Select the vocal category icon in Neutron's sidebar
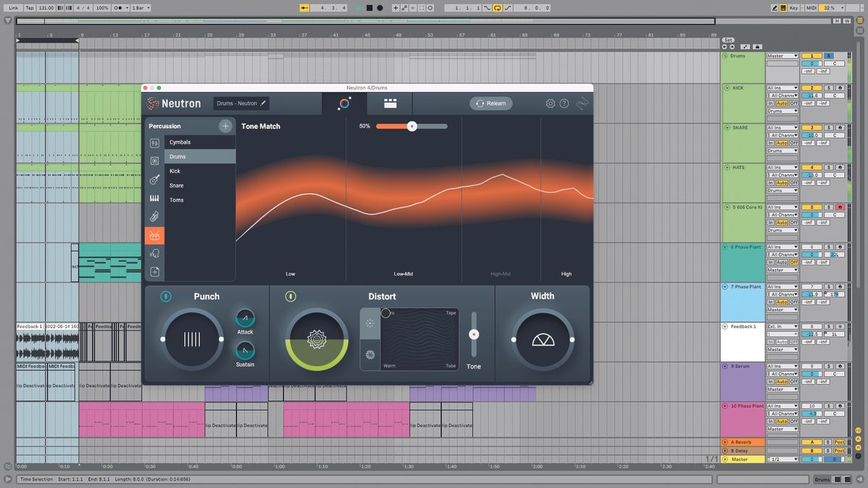The height and width of the screenshot is (488, 868). [x=154, y=254]
